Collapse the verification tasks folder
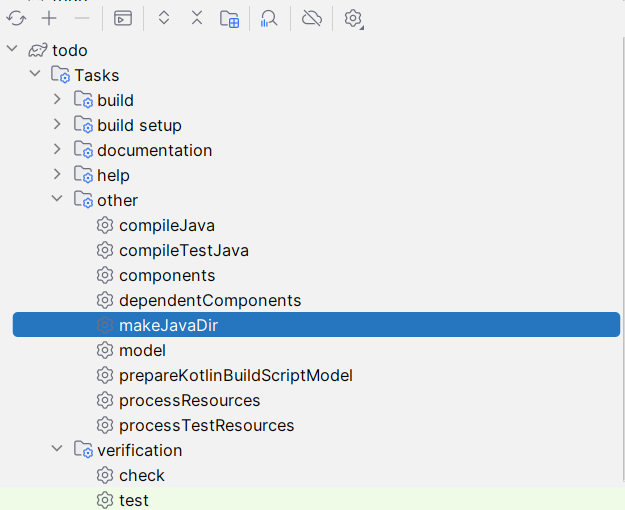The height and width of the screenshot is (510, 625). tap(57, 450)
